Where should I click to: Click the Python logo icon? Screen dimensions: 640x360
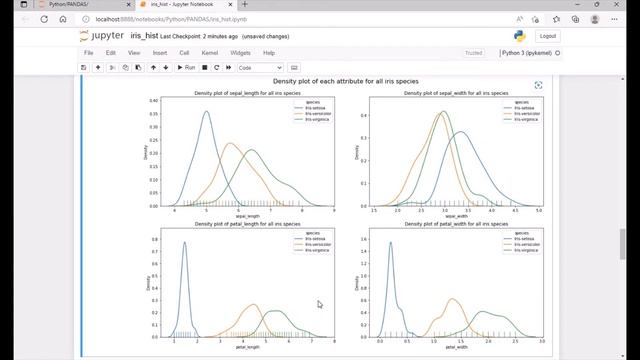click(520, 36)
